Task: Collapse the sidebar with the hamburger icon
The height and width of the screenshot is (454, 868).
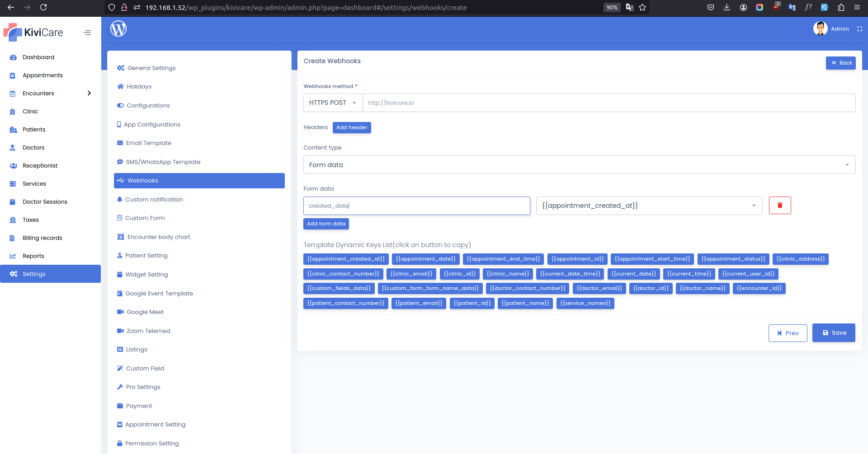Action: [87, 33]
